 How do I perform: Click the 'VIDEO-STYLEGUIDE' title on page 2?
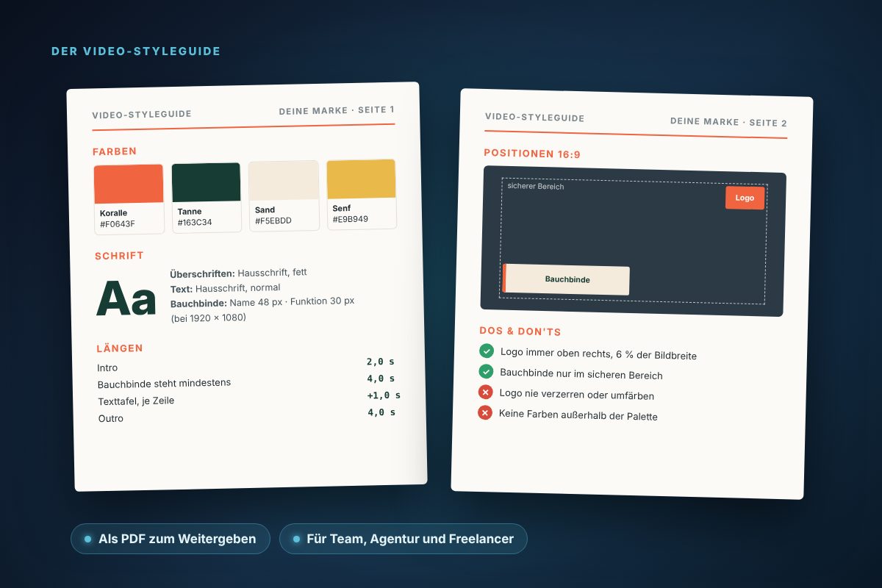[x=535, y=118]
